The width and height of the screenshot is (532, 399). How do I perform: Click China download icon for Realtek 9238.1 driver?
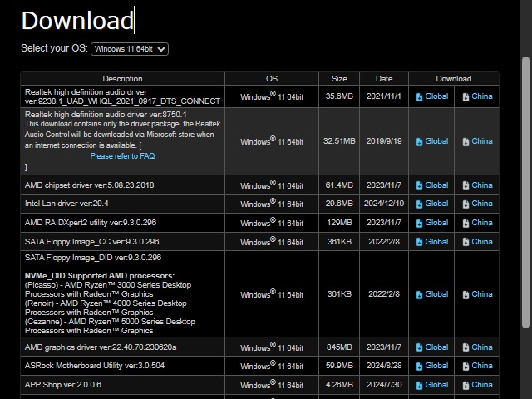[465, 97]
